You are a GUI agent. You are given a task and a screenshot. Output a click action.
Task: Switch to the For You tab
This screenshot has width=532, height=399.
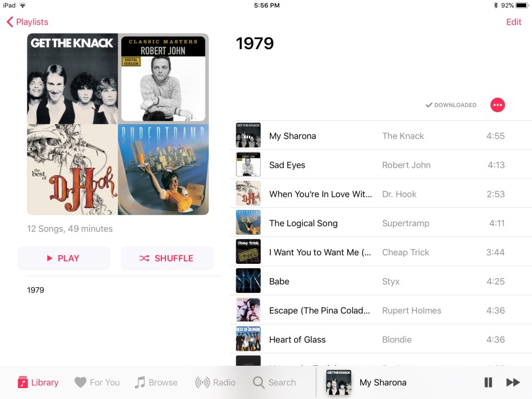(97, 382)
